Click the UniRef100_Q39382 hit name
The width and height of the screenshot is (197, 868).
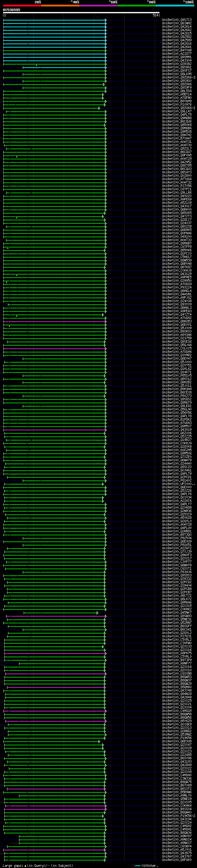[177, 64]
